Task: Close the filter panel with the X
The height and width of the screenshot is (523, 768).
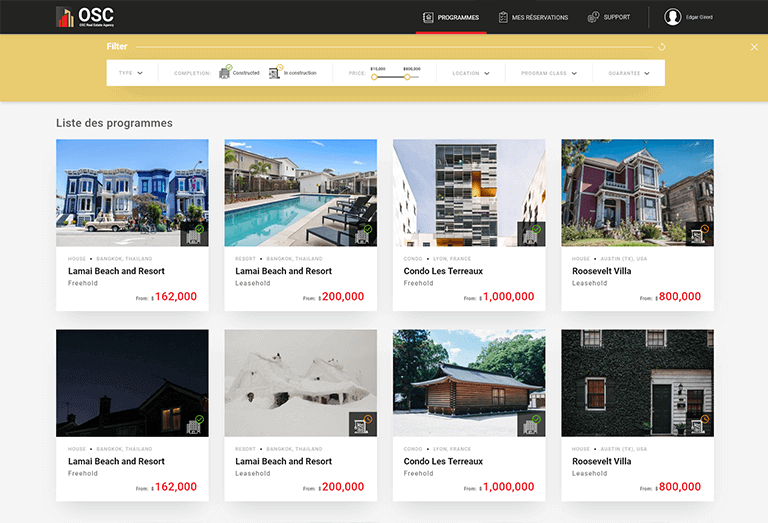Action: tap(754, 47)
